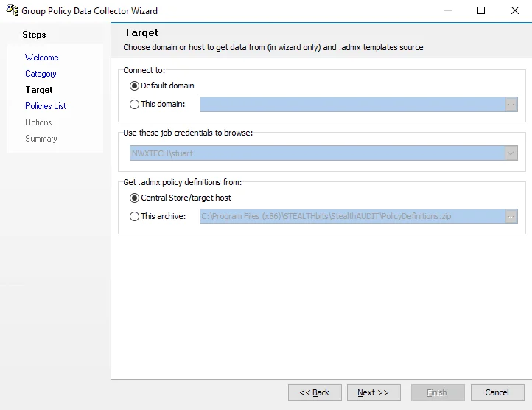Click 'Get .admx policy definitions from:' label

pyautogui.click(x=183, y=182)
